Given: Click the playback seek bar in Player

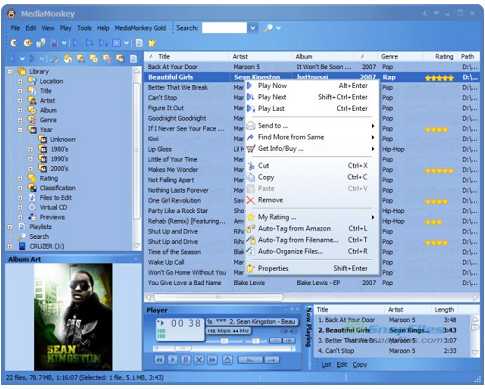Looking at the screenshot, I should coord(224,348).
